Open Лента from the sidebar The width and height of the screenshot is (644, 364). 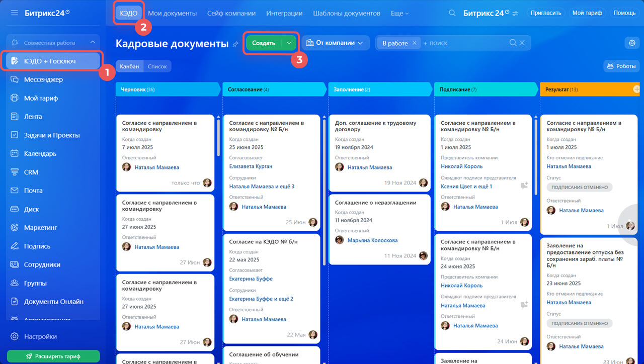tap(33, 116)
